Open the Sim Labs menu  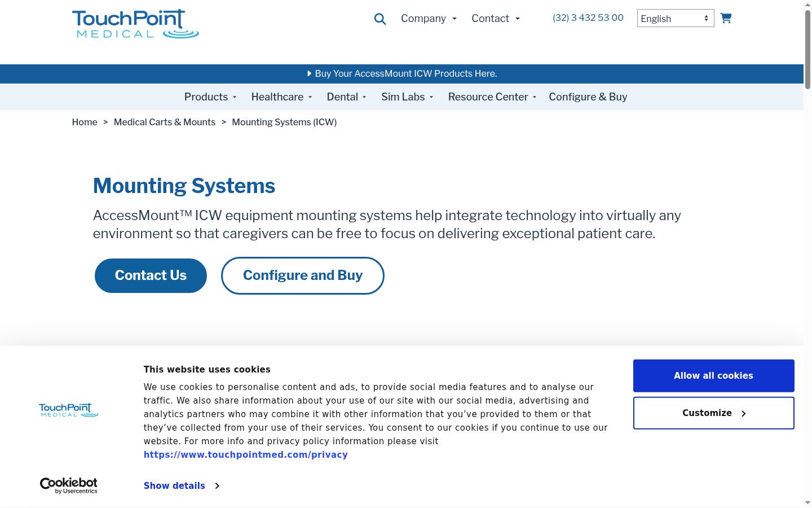(407, 97)
